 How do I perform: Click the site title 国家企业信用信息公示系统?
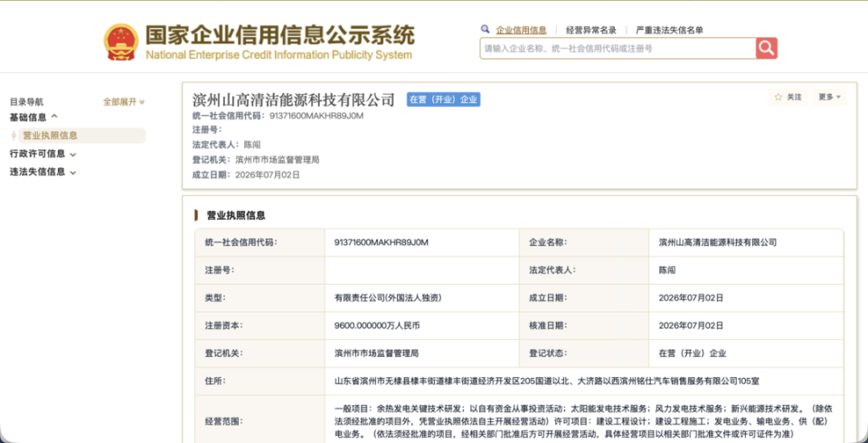click(x=279, y=36)
